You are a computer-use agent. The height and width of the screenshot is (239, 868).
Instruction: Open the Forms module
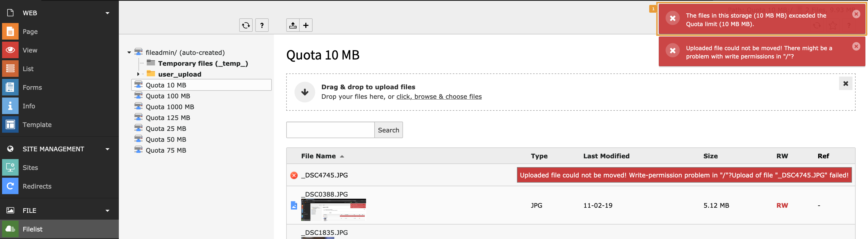tap(32, 87)
